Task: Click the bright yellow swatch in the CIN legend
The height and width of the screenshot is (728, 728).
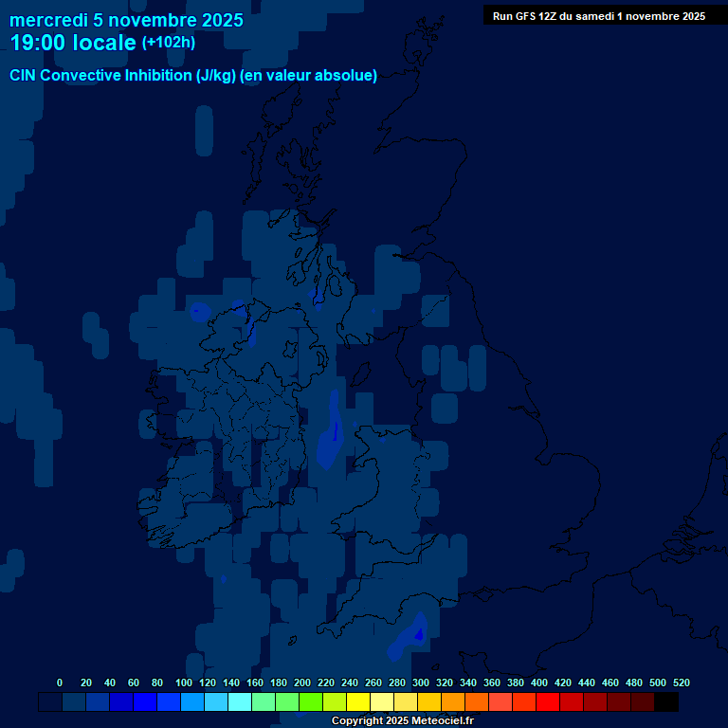Action: pyautogui.click(x=358, y=701)
